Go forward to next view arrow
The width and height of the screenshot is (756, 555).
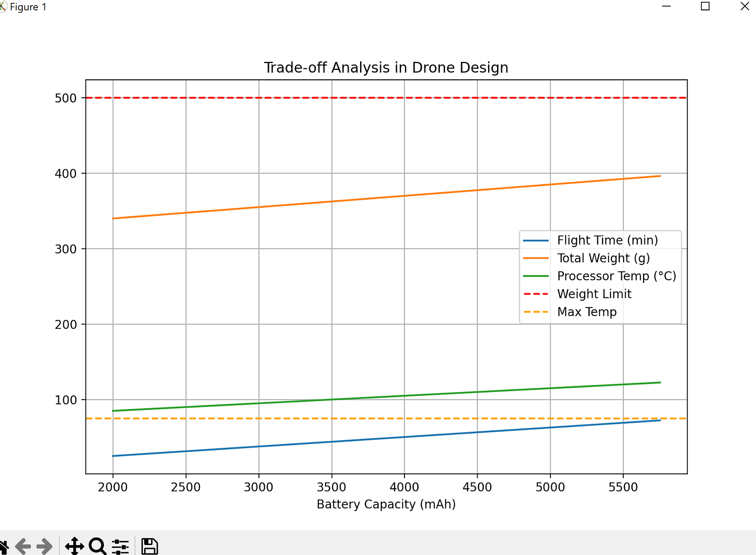(x=44, y=546)
